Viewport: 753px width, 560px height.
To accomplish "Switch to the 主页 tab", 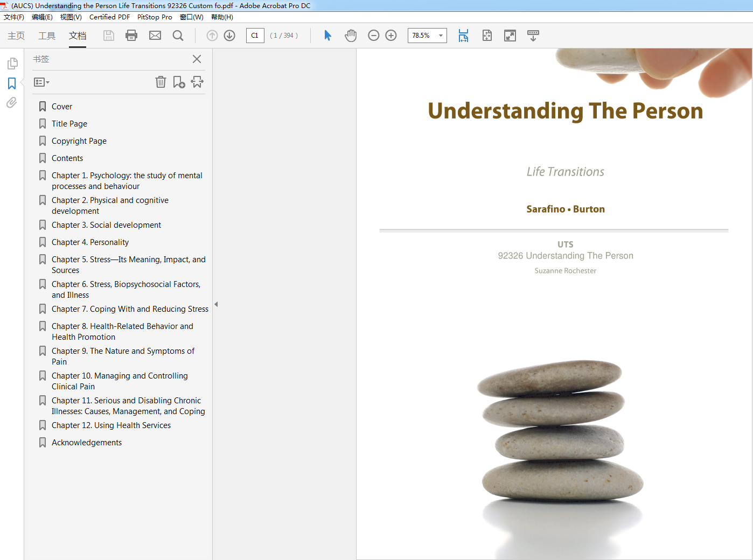I will pyautogui.click(x=16, y=36).
